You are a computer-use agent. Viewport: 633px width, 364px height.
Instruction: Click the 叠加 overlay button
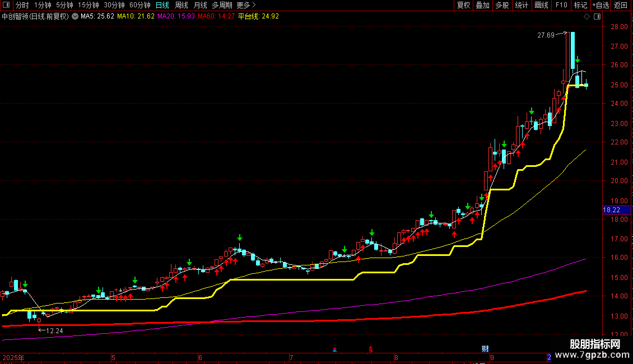(x=482, y=5)
